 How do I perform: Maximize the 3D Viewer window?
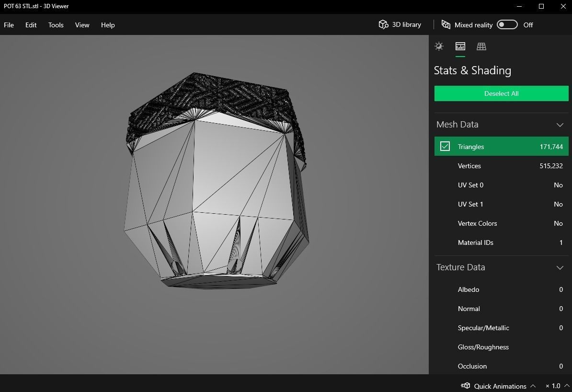[541, 6]
